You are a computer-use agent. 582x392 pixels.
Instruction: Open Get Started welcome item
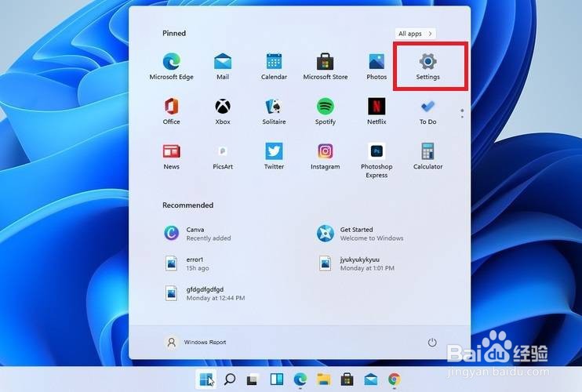(360, 234)
